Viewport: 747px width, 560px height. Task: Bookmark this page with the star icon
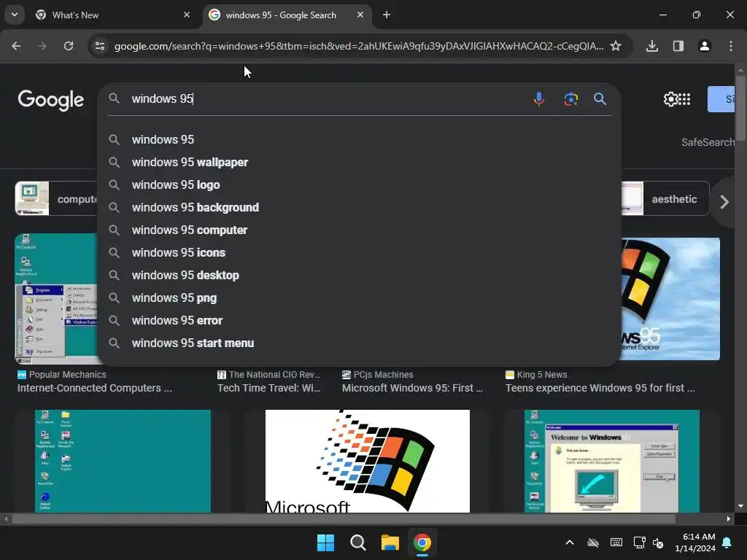click(616, 46)
